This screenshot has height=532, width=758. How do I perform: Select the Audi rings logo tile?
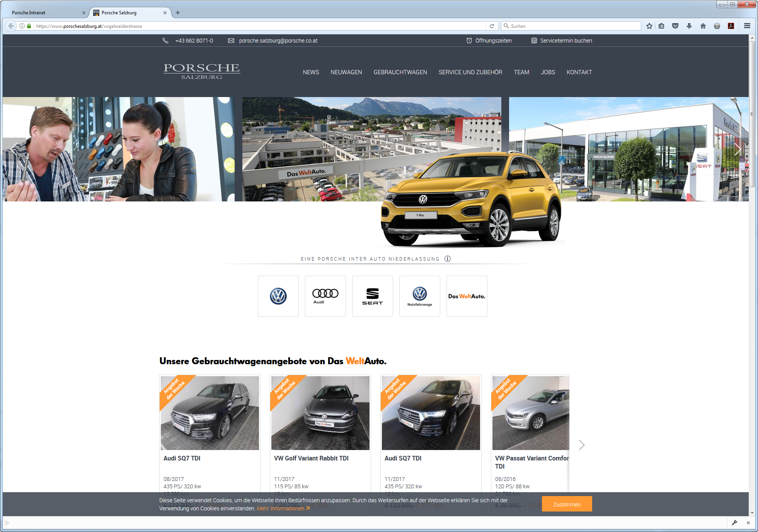(x=325, y=296)
